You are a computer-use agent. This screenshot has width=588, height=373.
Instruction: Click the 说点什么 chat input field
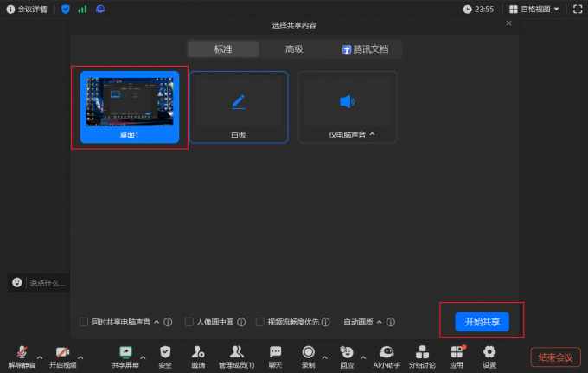click(x=48, y=283)
